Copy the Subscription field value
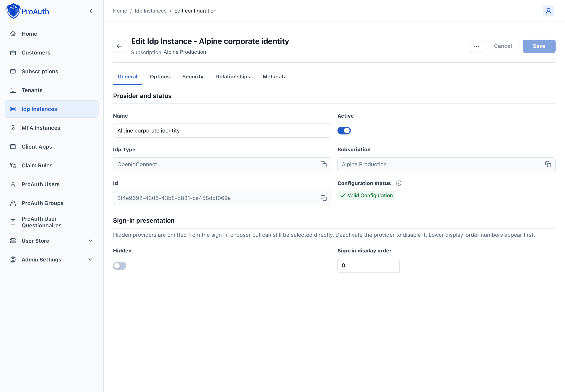 click(548, 164)
